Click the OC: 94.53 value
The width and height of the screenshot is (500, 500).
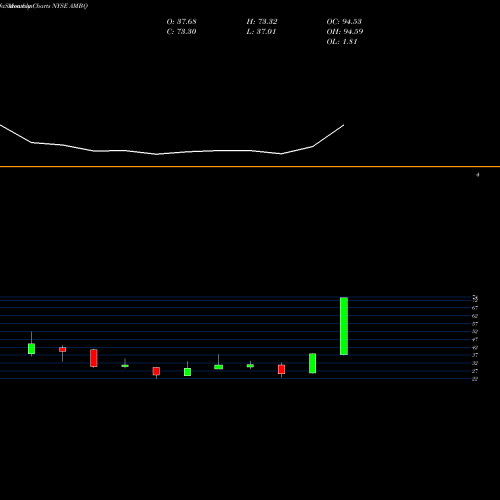coord(344,21)
